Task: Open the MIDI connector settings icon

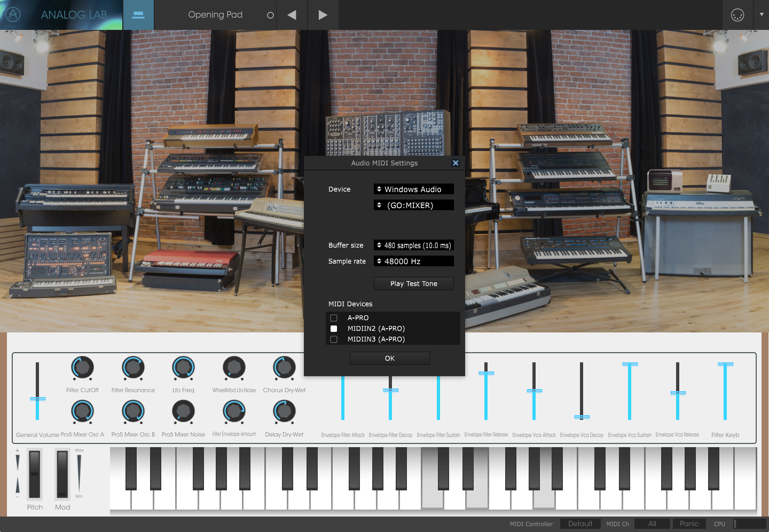Action: [x=737, y=15]
